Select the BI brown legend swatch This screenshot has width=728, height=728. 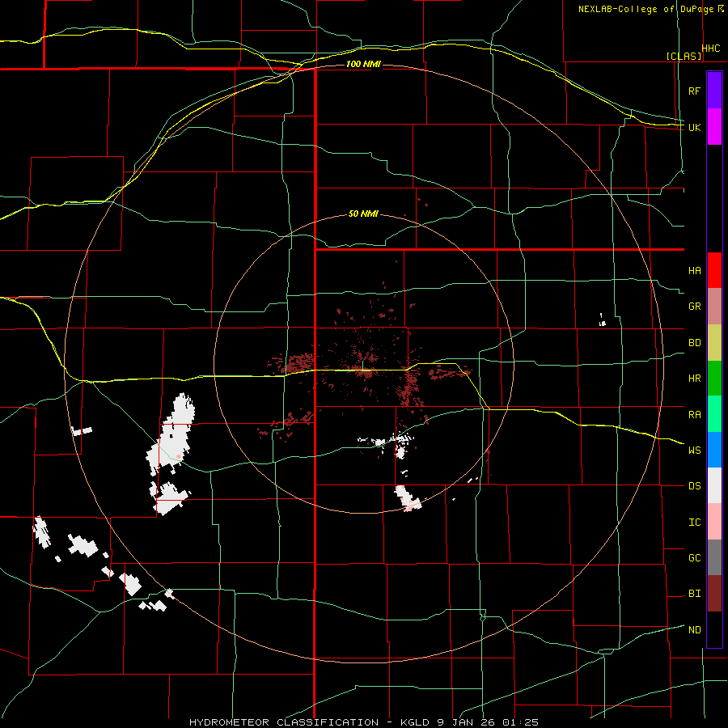pyautogui.click(x=714, y=594)
